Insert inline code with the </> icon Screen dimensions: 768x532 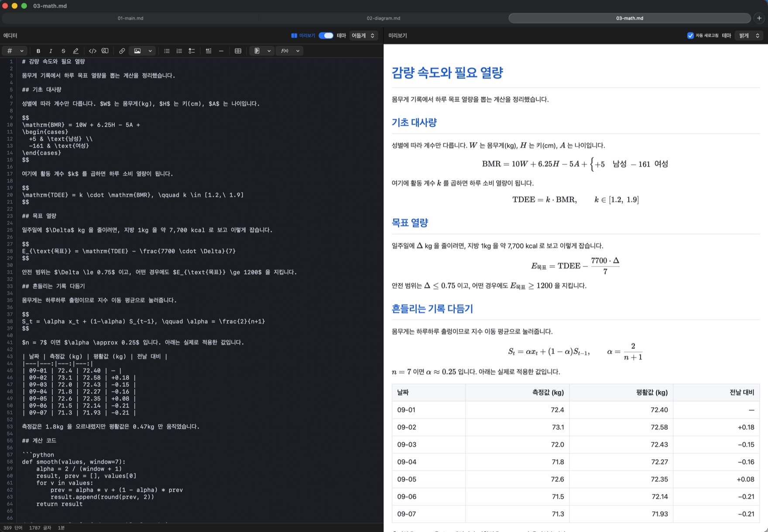click(x=93, y=51)
